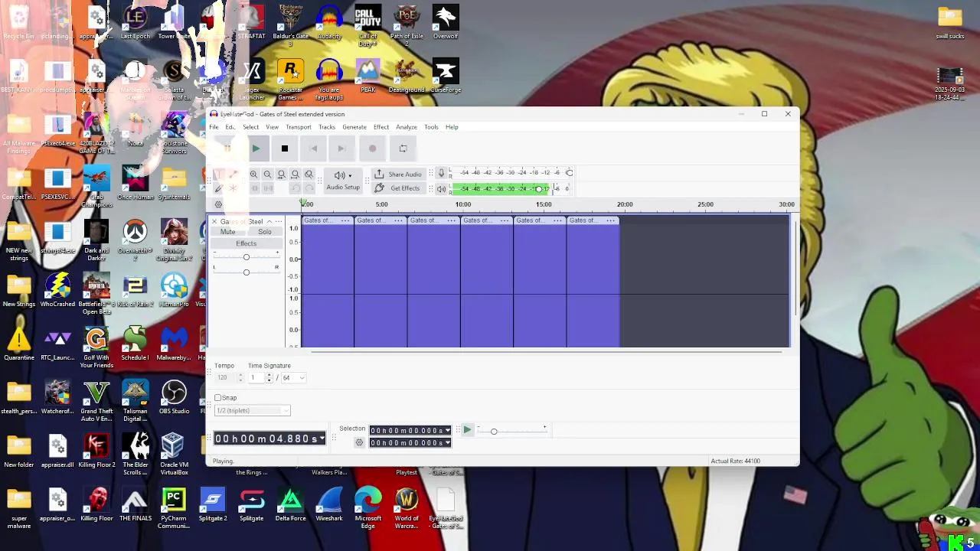
Task: Click the Microsoft Edge desktop icon
Action: (x=367, y=508)
